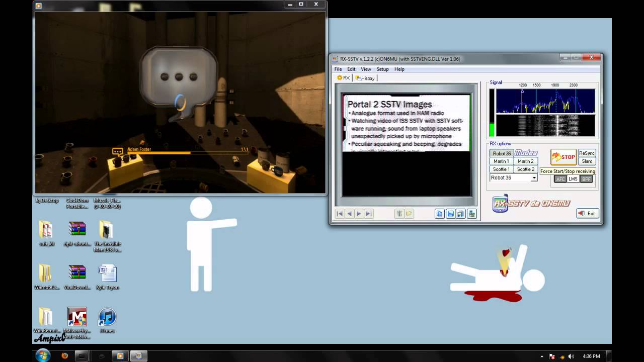Copy received image to clipboard icon
644x362 pixels.
tap(439, 214)
